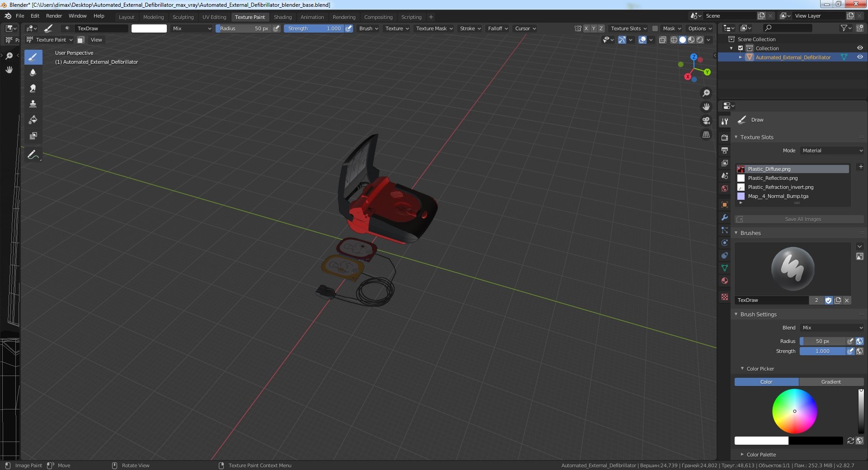Open the Texture Slots Mode Material dropdown
868x470 pixels.
click(832, 150)
